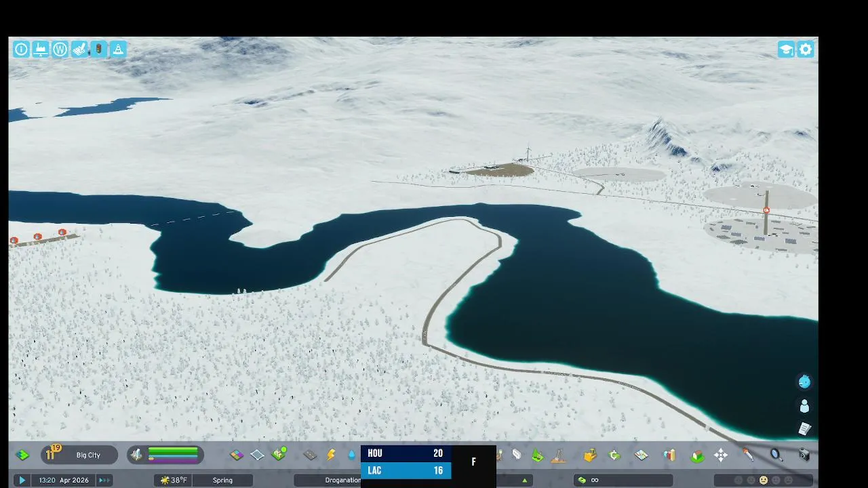The image size is (868, 488).
Task: Click the LAC 16 score overlay
Action: (406, 470)
